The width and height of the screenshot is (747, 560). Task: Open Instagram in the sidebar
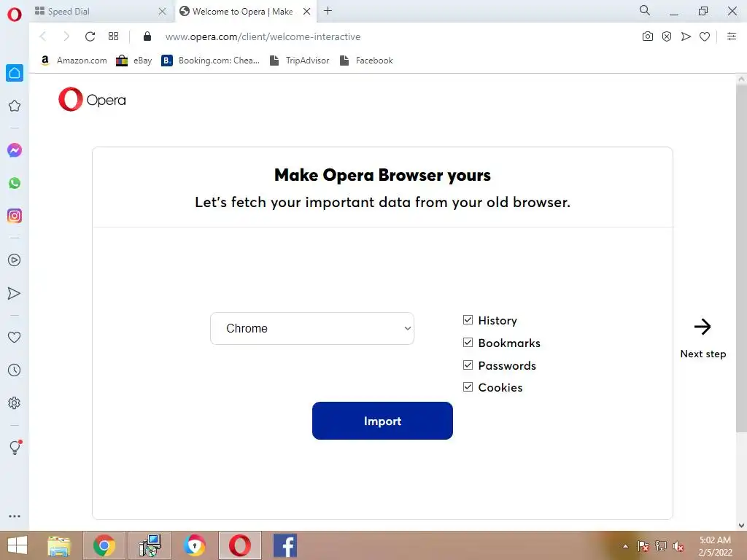pos(15,216)
